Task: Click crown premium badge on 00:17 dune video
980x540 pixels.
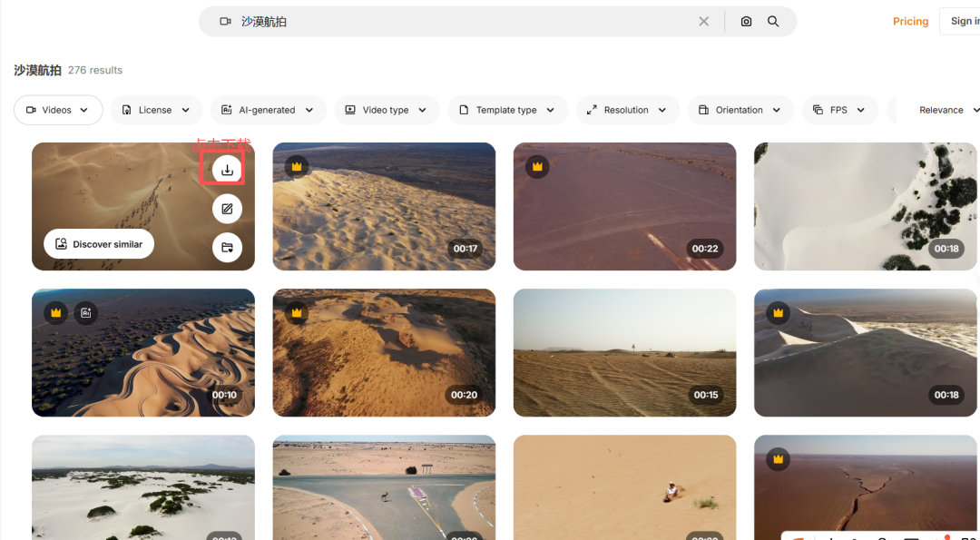Action: tap(297, 166)
